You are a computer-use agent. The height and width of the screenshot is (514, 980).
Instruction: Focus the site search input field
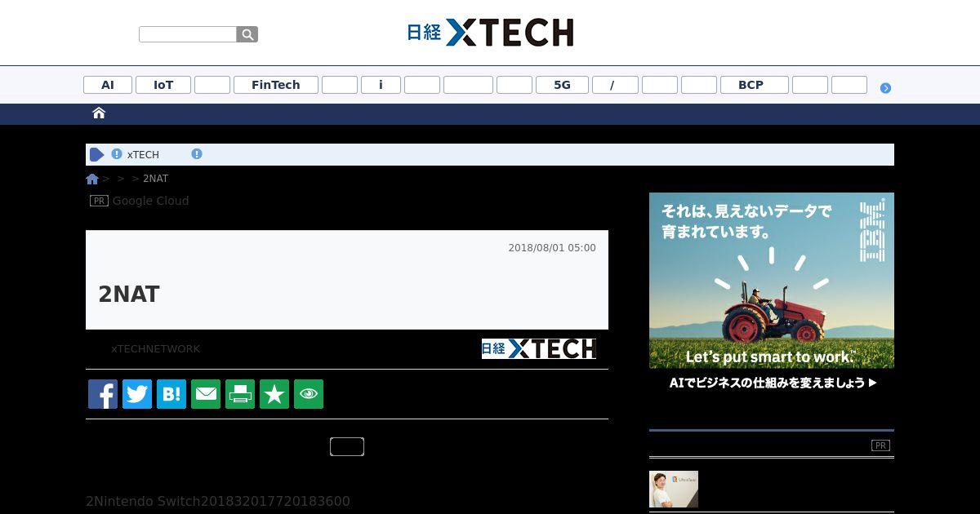(188, 34)
